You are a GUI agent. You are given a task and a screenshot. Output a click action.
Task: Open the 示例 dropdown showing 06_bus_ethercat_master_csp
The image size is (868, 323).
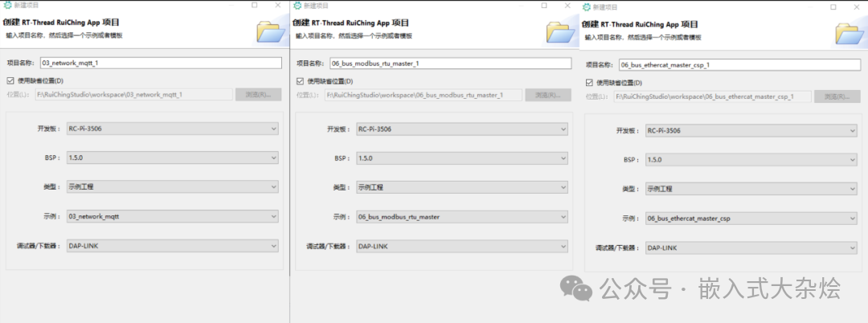point(751,218)
